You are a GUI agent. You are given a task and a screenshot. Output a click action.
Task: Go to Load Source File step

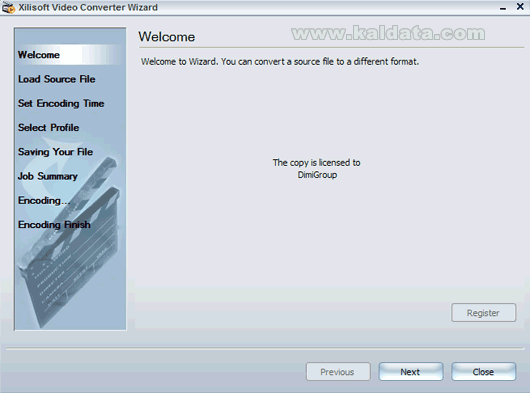[x=57, y=79]
